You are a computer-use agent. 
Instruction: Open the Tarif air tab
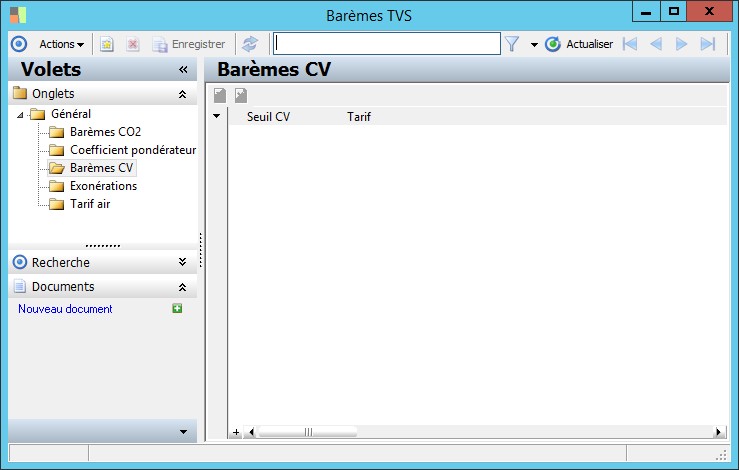point(90,204)
